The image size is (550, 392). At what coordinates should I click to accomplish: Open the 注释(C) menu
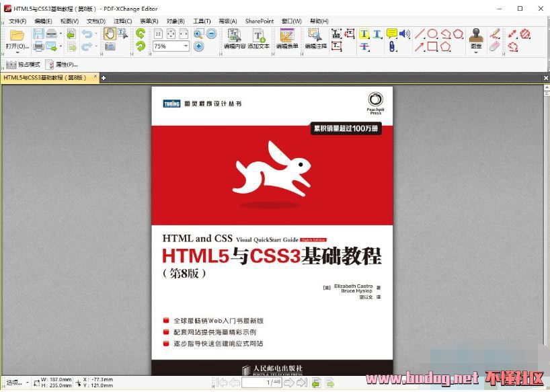[123, 21]
